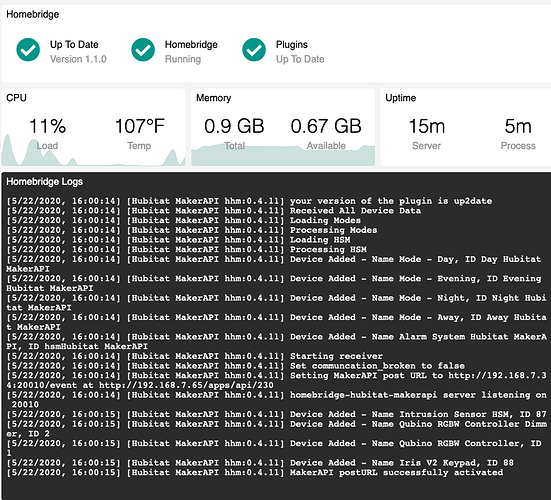The image size is (551, 500).
Task: Click the Homebridge Logs panel title
Action: 45,182
